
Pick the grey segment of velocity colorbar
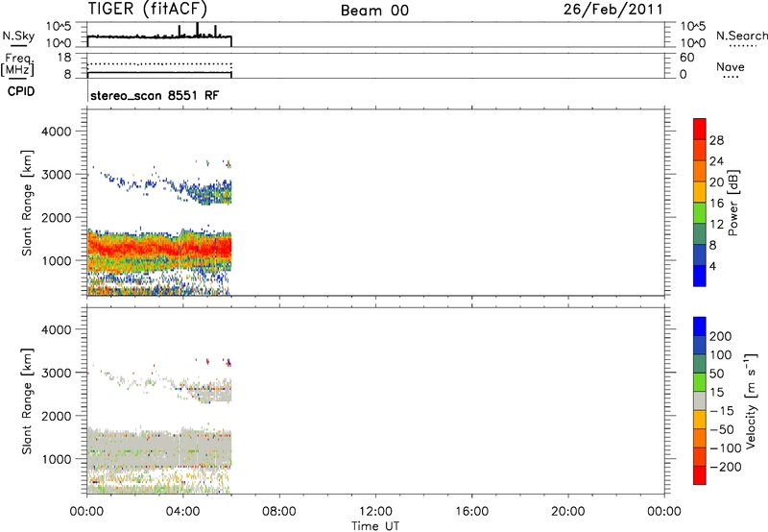click(x=700, y=401)
